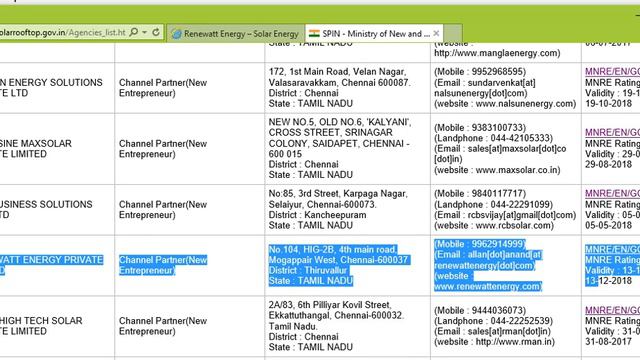Click the address bar search magnifier icon

pyautogui.click(x=133, y=32)
